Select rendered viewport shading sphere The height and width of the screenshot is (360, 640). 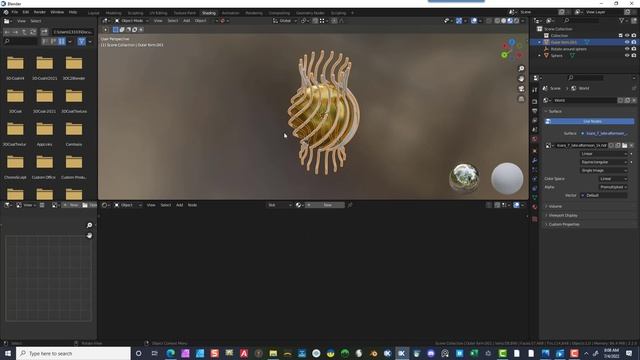516,21
